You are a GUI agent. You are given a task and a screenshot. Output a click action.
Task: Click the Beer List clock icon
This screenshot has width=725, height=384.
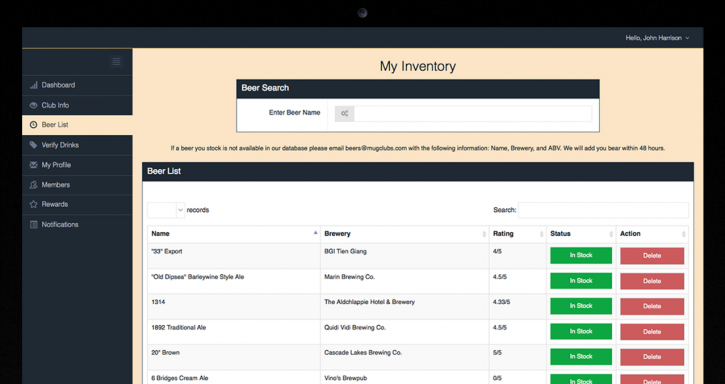point(33,125)
